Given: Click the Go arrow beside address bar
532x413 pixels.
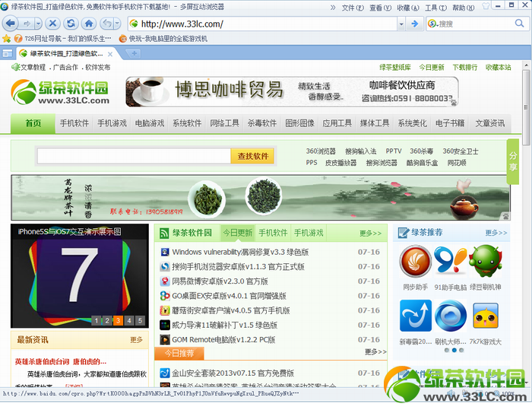Looking at the screenshot, I should (415, 24).
